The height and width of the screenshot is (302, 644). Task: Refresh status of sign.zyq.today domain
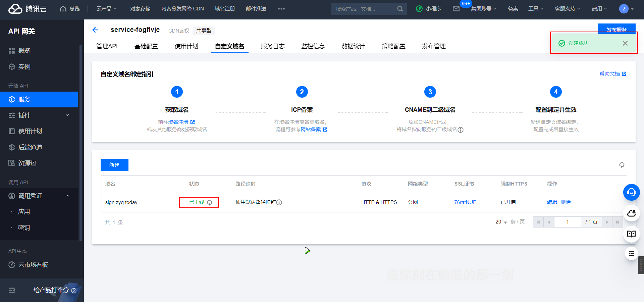[x=210, y=202]
